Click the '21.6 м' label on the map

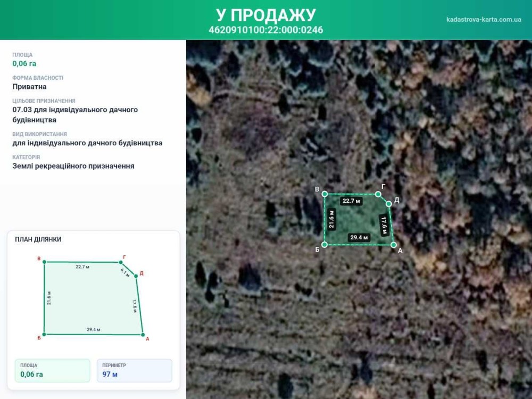tap(331, 219)
